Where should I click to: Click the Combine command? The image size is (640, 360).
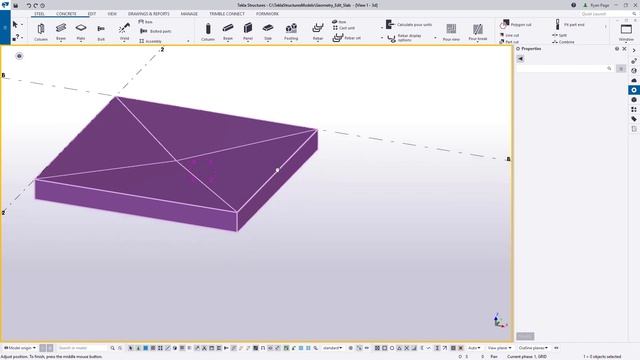(x=563, y=42)
